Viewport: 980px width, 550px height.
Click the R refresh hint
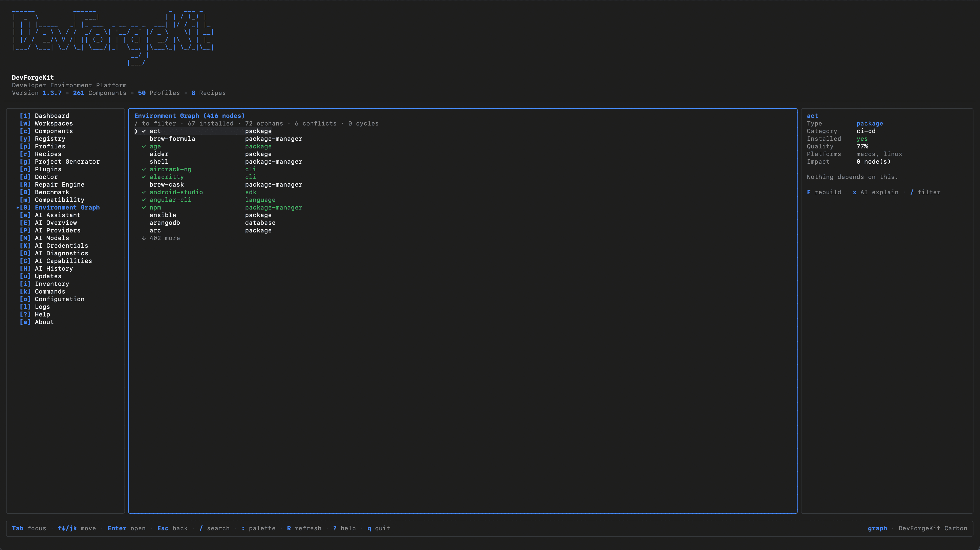click(304, 528)
